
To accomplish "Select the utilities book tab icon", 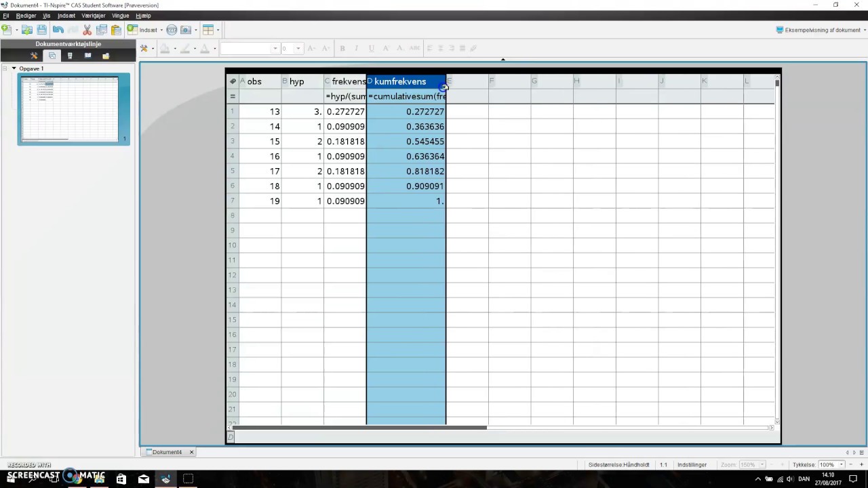I will pos(87,56).
